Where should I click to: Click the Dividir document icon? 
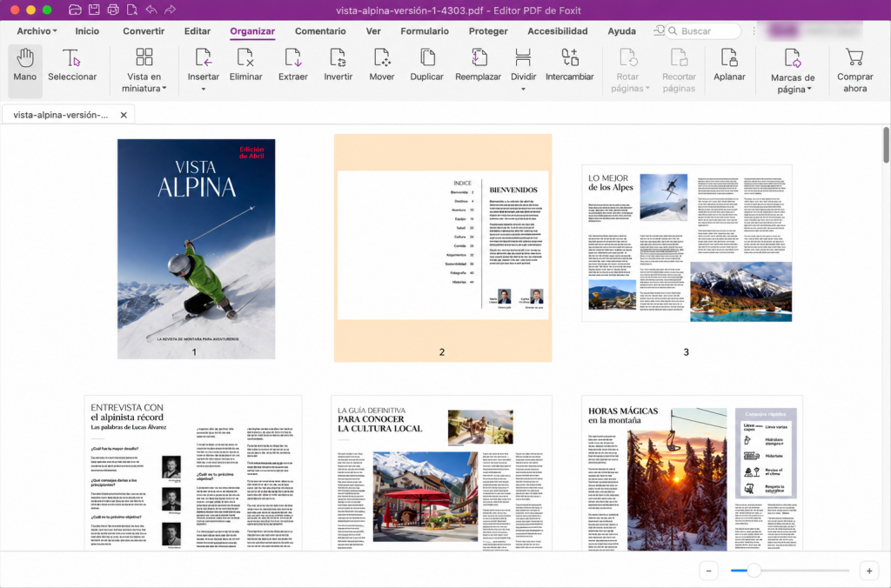pyautogui.click(x=523, y=58)
